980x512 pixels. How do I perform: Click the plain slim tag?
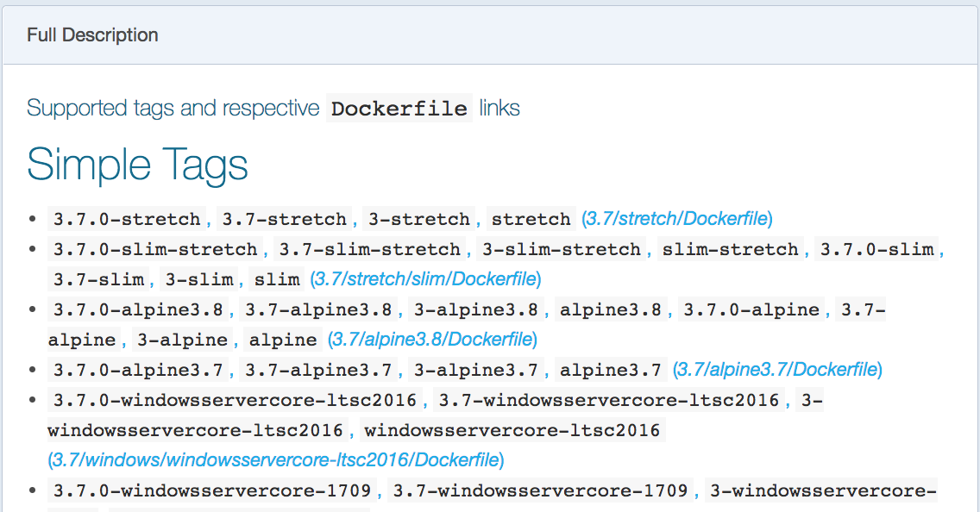(x=277, y=279)
